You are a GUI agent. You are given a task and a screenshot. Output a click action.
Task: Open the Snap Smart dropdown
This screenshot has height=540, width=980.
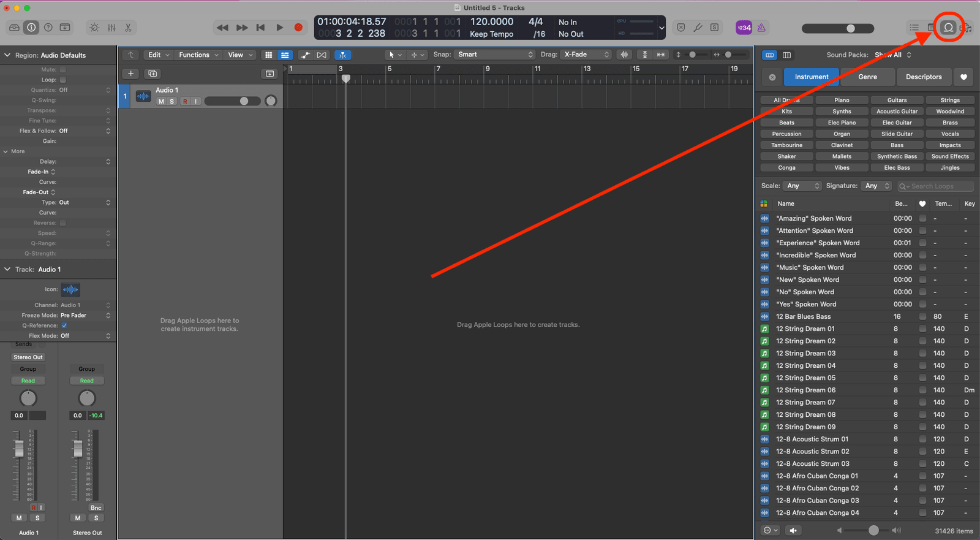(496, 55)
